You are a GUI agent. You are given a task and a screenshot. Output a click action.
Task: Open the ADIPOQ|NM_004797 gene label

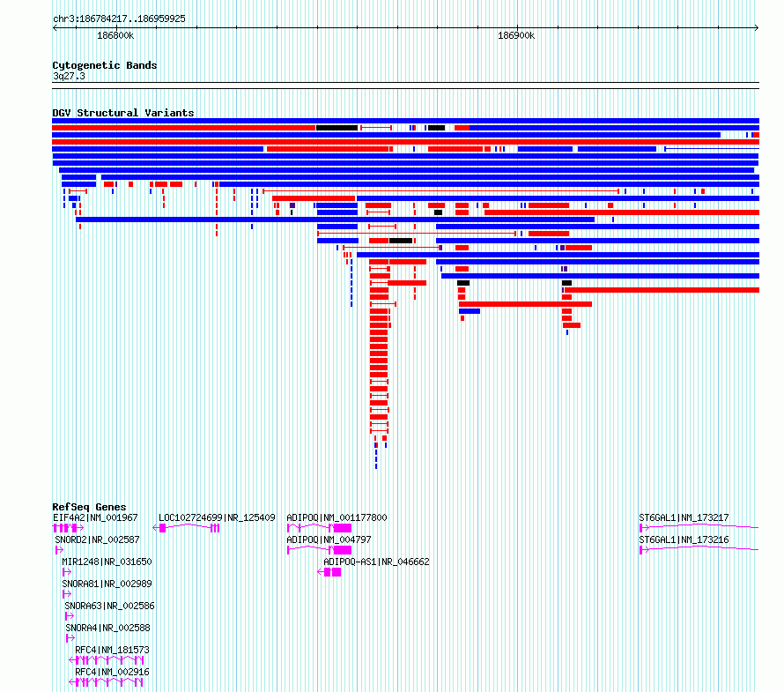point(329,539)
